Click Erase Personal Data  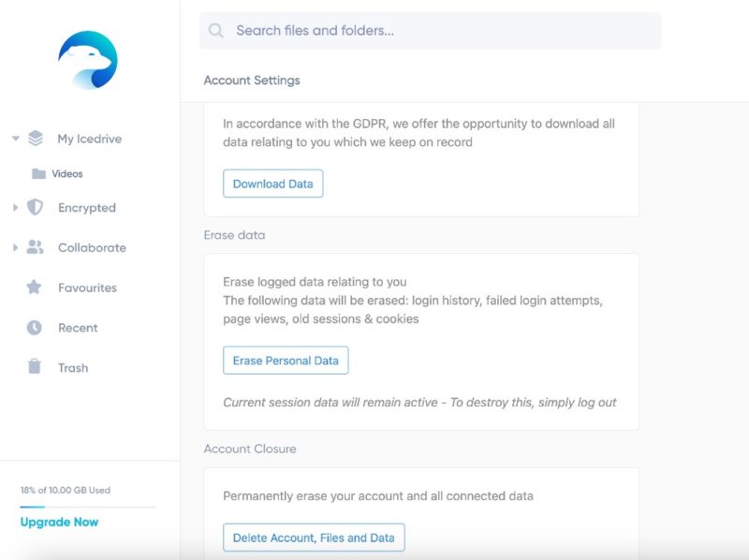click(286, 360)
